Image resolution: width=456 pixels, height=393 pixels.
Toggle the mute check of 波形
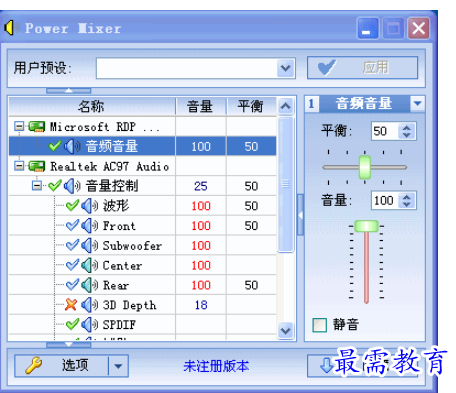click(x=72, y=205)
